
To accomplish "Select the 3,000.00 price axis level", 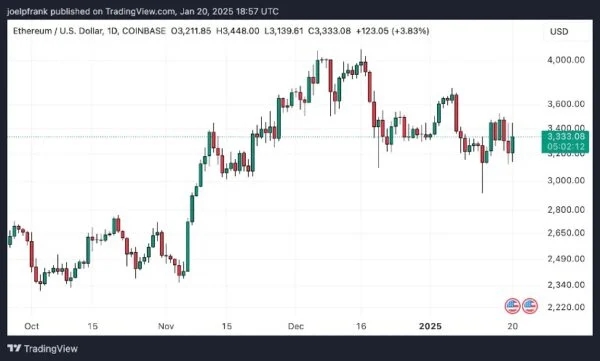I will (x=566, y=180).
